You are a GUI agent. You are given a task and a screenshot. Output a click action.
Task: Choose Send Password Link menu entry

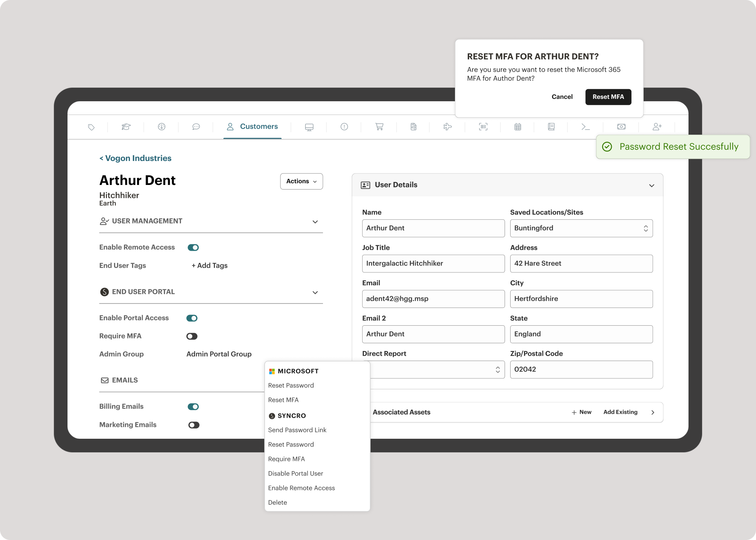click(297, 430)
